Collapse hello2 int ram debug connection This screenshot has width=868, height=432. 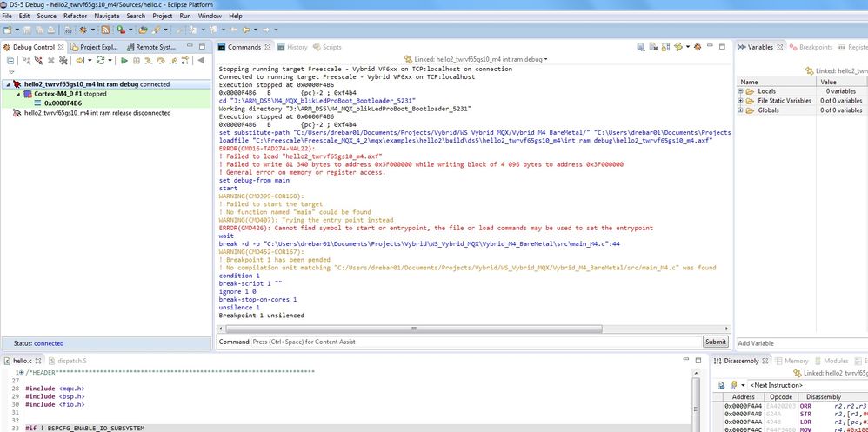tap(7, 84)
